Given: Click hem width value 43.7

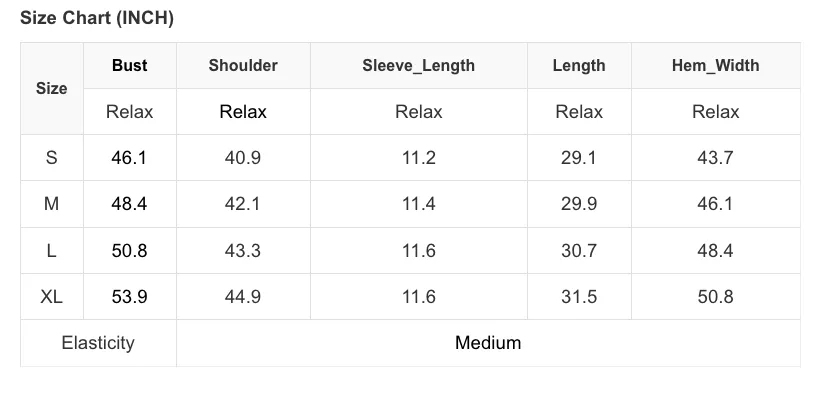Looking at the screenshot, I should click(x=716, y=158).
